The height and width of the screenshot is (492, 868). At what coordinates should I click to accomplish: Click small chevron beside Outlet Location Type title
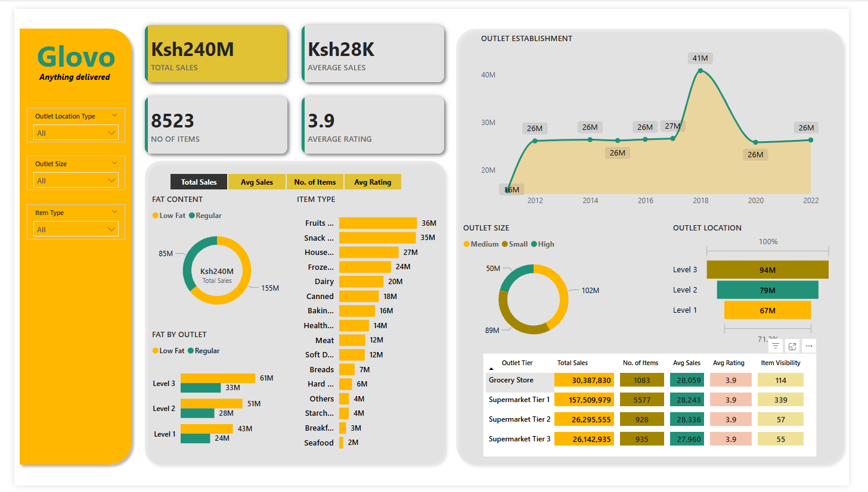115,116
